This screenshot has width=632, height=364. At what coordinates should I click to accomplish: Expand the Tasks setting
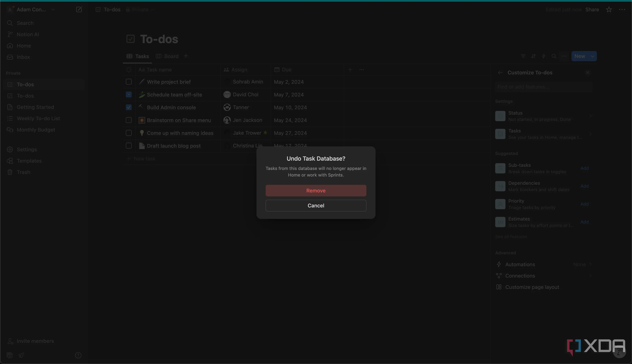tap(543, 134)
